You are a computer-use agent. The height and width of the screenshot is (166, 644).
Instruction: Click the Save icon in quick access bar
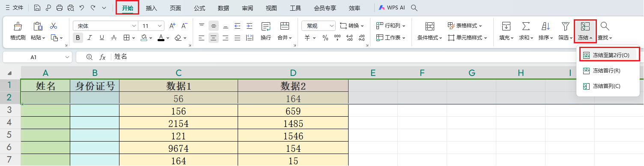point(37,8)
